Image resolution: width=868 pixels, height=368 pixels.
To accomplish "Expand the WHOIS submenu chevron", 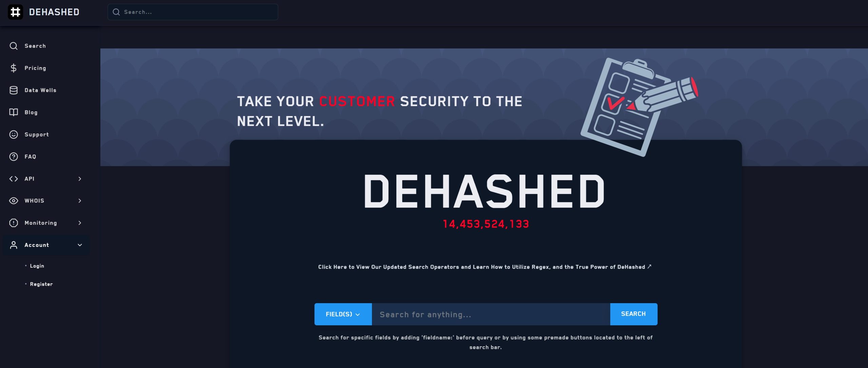I will coord(80,200).
